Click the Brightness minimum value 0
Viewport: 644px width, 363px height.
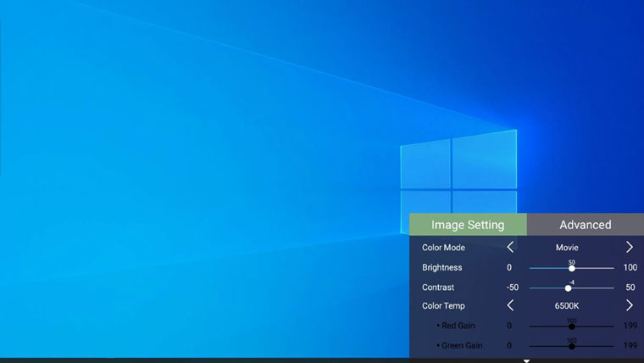point(509,268)
